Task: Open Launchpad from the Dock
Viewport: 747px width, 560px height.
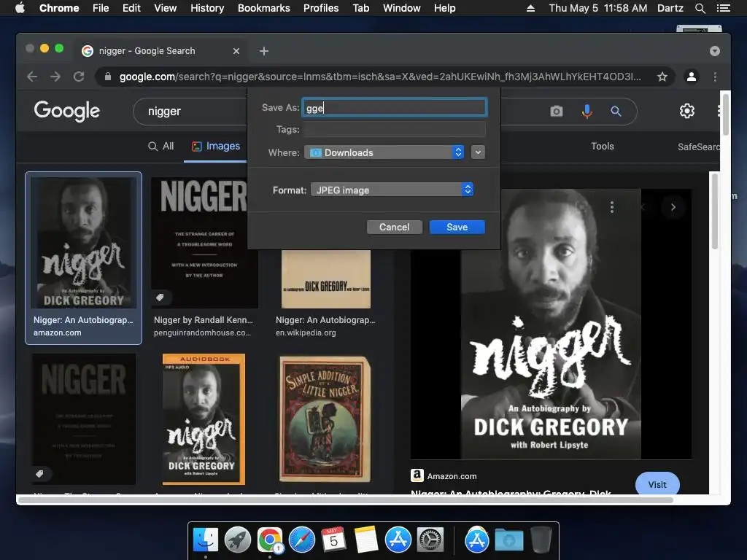Action: click(238, 540)
